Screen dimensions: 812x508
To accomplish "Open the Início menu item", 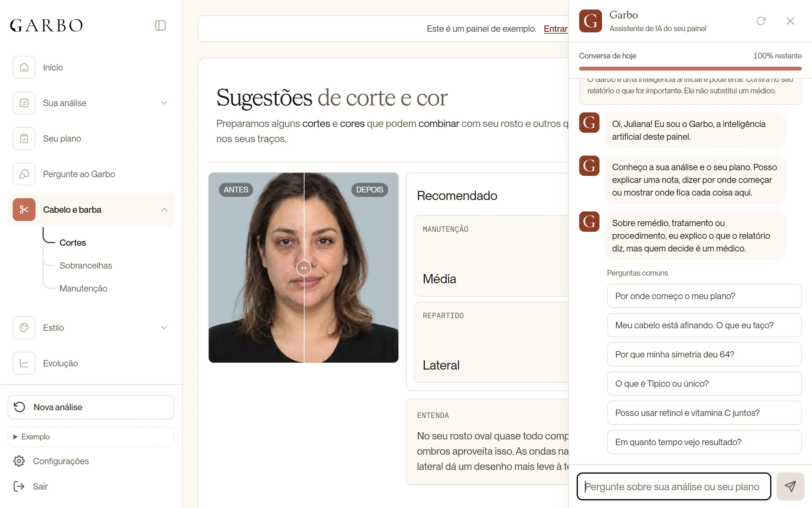I will click(91, 67).
